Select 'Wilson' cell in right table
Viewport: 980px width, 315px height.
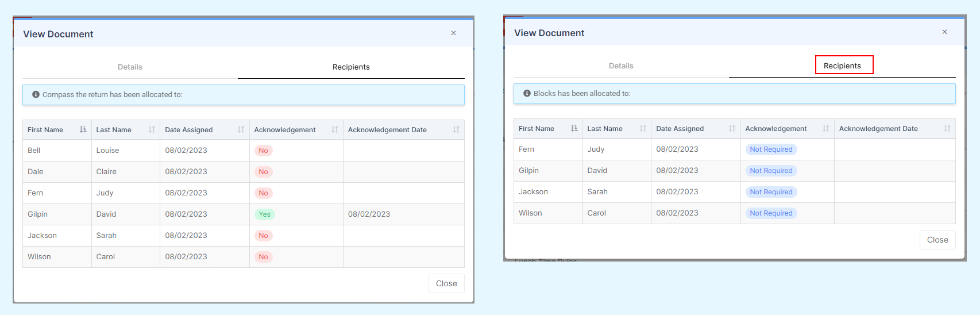coord(548,213)
